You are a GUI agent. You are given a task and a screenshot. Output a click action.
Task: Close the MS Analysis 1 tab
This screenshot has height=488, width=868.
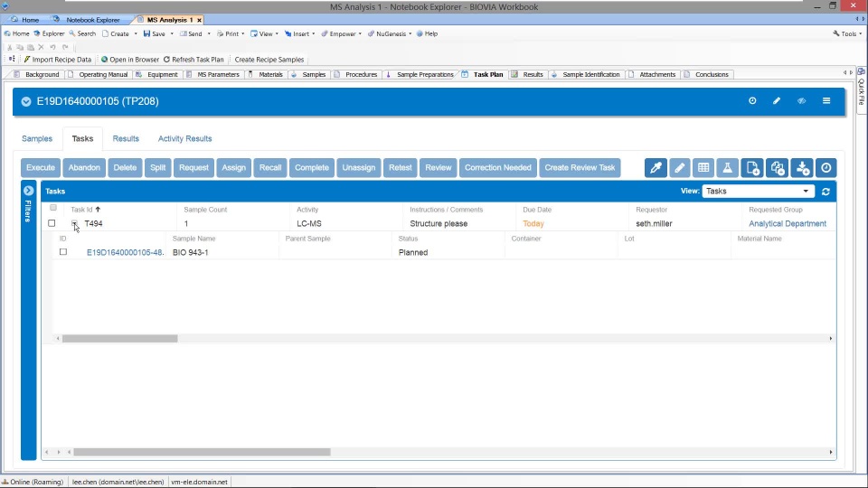click(199, 20)
